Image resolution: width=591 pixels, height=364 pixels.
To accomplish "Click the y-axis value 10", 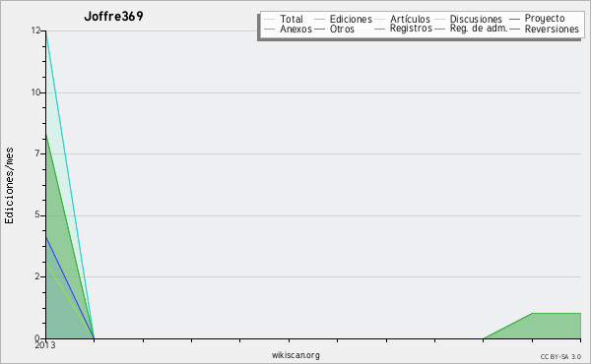I will tap(35, 92).
